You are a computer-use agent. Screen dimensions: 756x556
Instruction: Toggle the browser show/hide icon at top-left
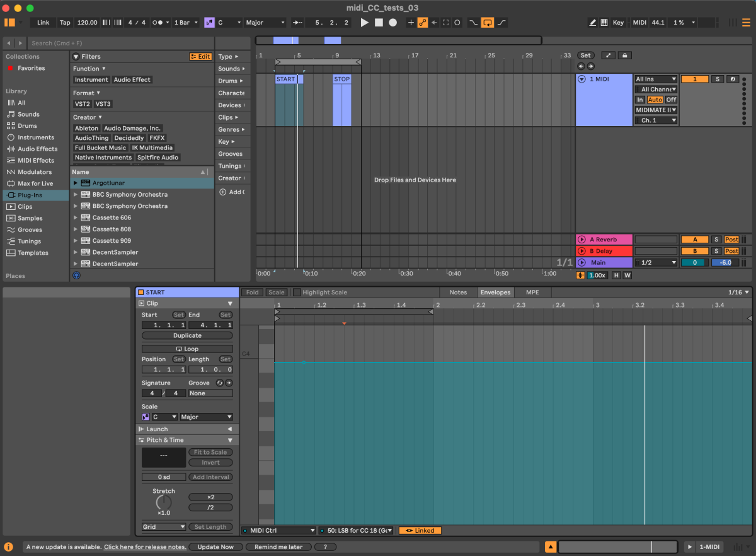coord(9,22)
